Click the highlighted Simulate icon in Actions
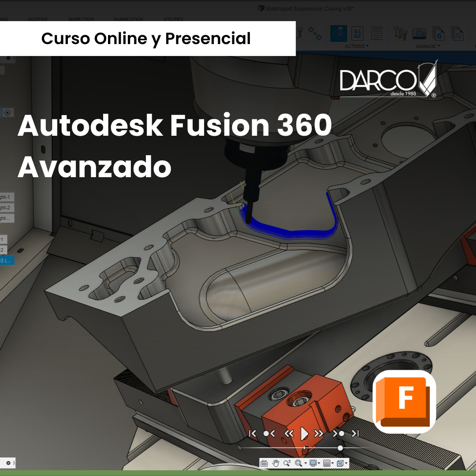The width and height of the screenshot is (476, 476). (338, 33)
